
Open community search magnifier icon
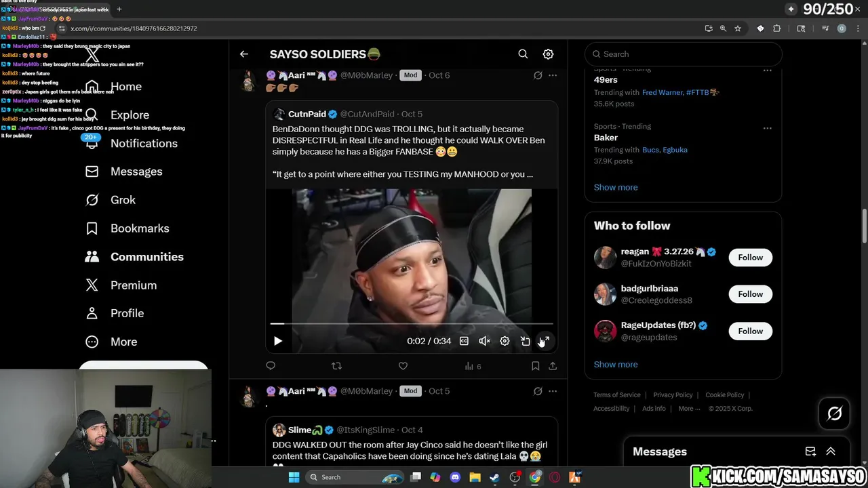[523, 54]
